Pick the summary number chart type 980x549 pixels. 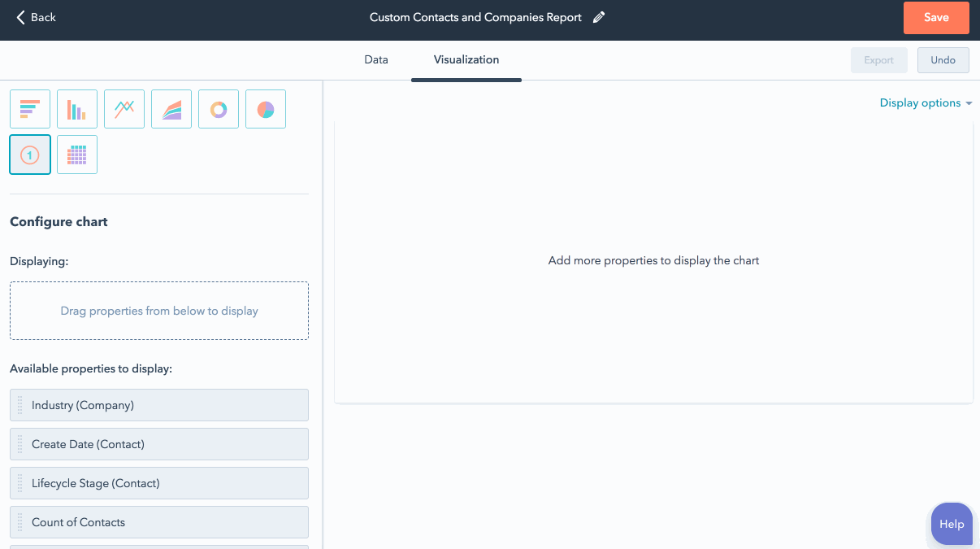30,155
